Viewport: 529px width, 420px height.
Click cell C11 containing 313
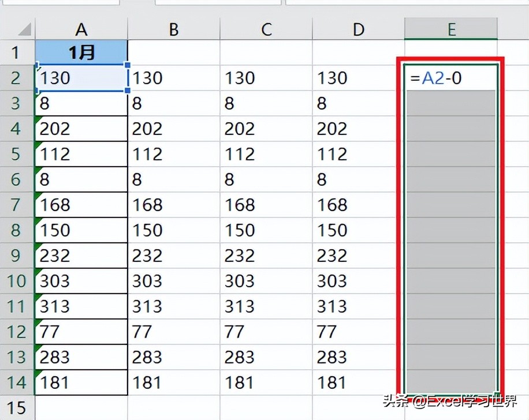(266, 306)
